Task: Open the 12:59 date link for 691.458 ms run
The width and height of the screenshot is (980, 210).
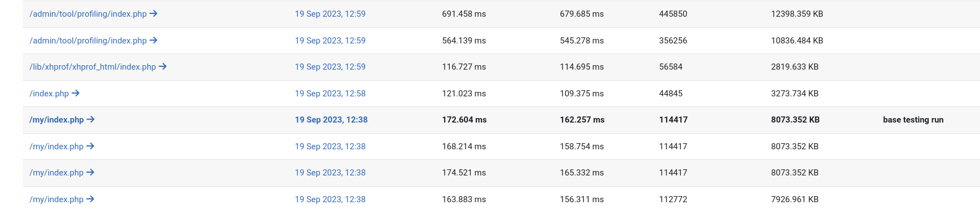Action: point(330,14)
